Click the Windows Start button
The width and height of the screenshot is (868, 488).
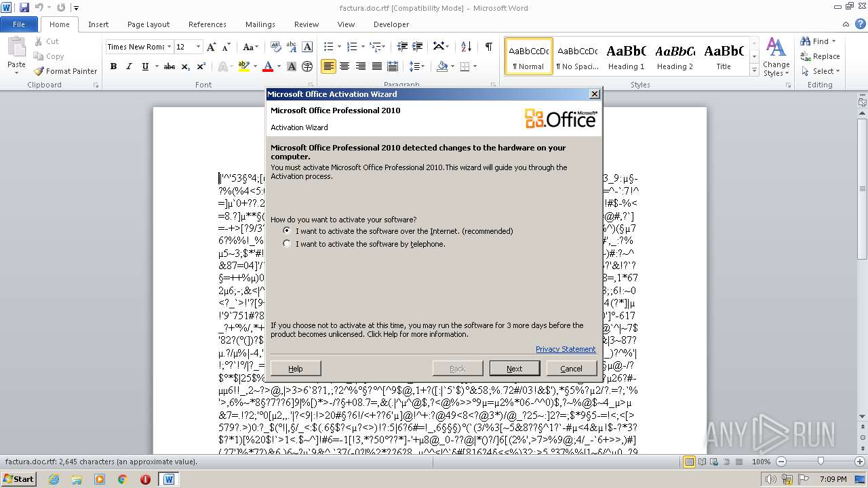(x=18, y=479)
